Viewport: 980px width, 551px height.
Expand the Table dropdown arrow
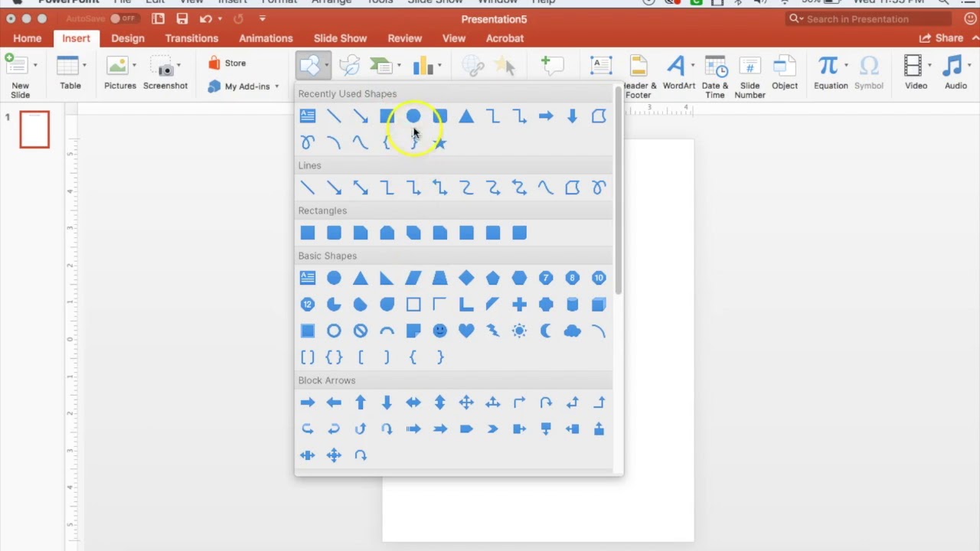84,66
